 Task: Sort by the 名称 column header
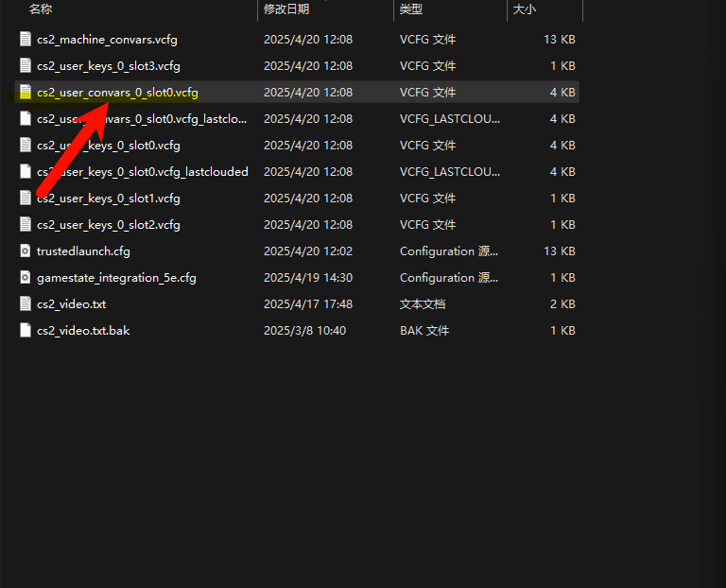pyautogui.click(x=41, y=9)
